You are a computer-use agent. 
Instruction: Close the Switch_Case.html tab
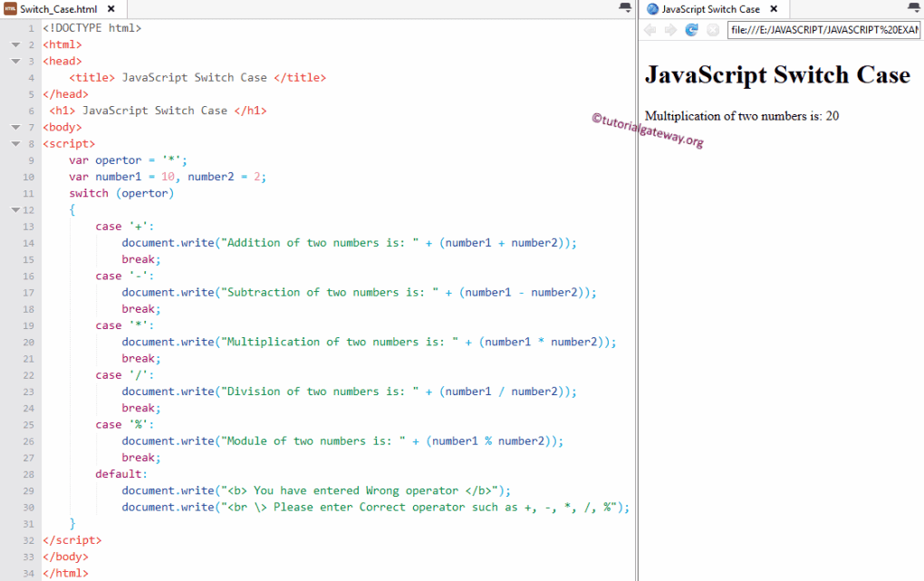click(x=111, y=9)
